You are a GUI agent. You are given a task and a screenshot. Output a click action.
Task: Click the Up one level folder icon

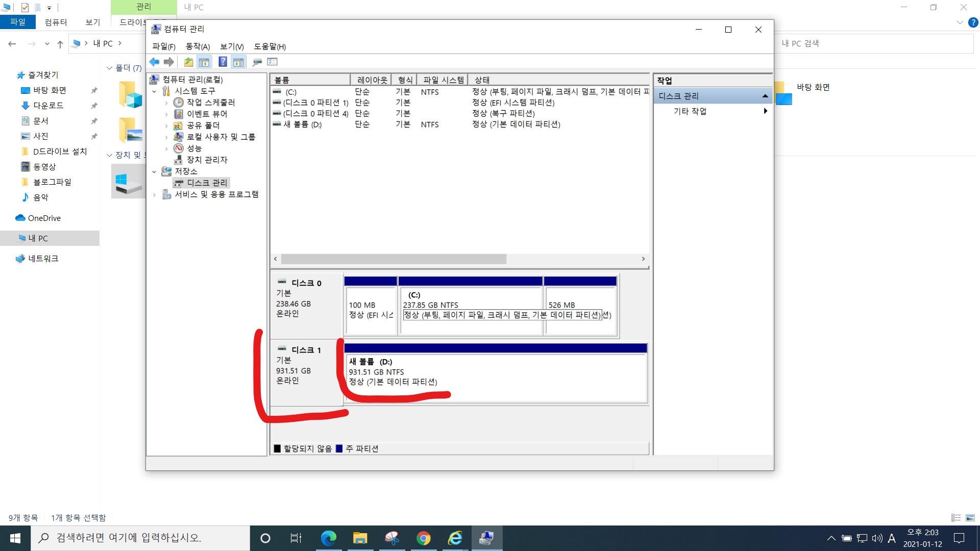pyautogui.click(x=188, y=62)
